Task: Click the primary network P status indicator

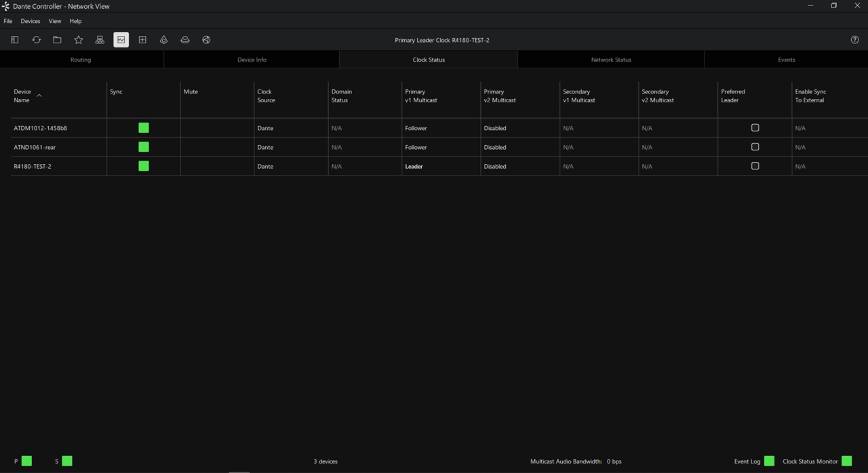Action: coord(27,461)
